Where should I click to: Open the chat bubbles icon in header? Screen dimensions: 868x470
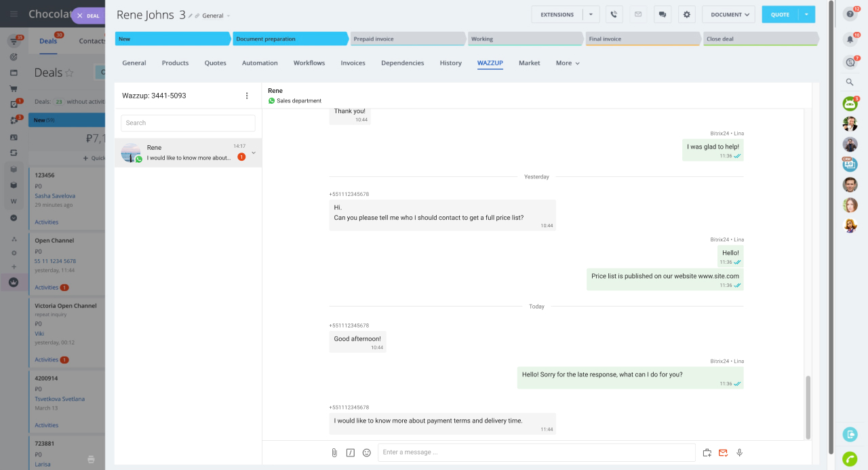coord(663,14)
